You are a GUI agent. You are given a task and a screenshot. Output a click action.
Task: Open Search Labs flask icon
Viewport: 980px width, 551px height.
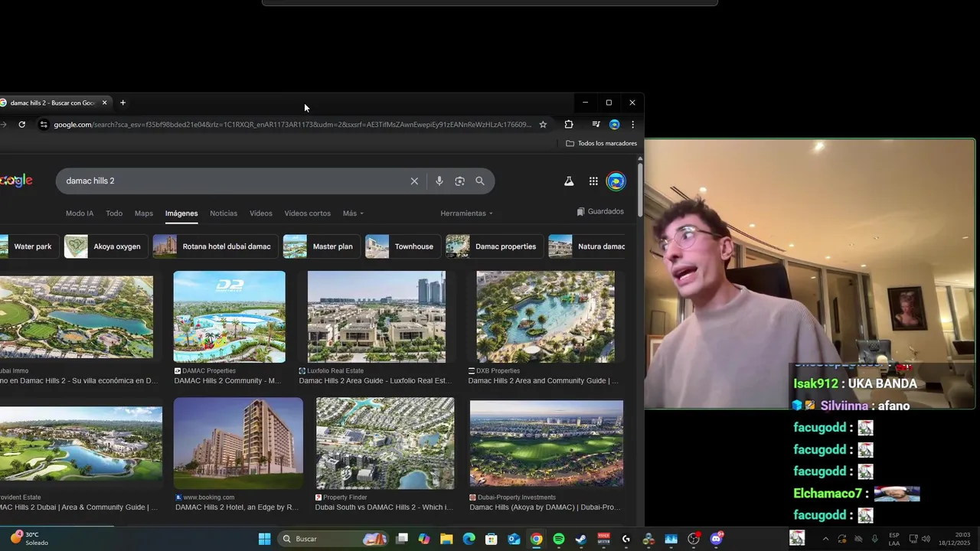[569, 181]
